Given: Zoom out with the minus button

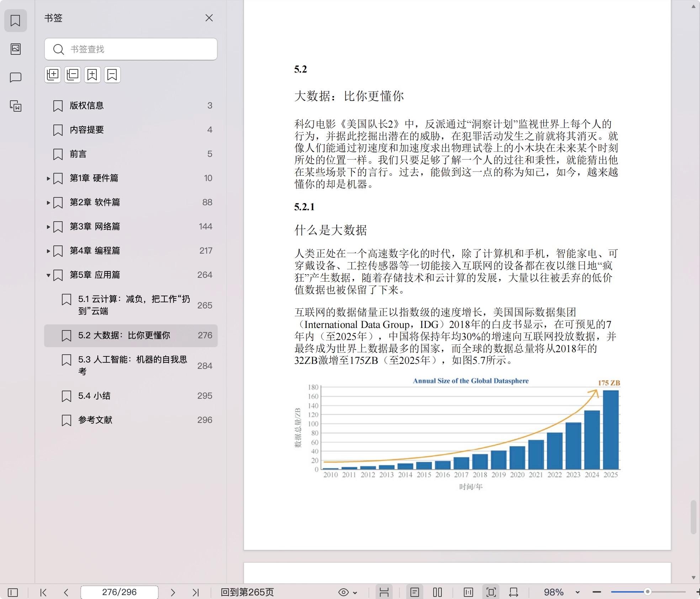Looking at the screenshot, I should point(597,592).
